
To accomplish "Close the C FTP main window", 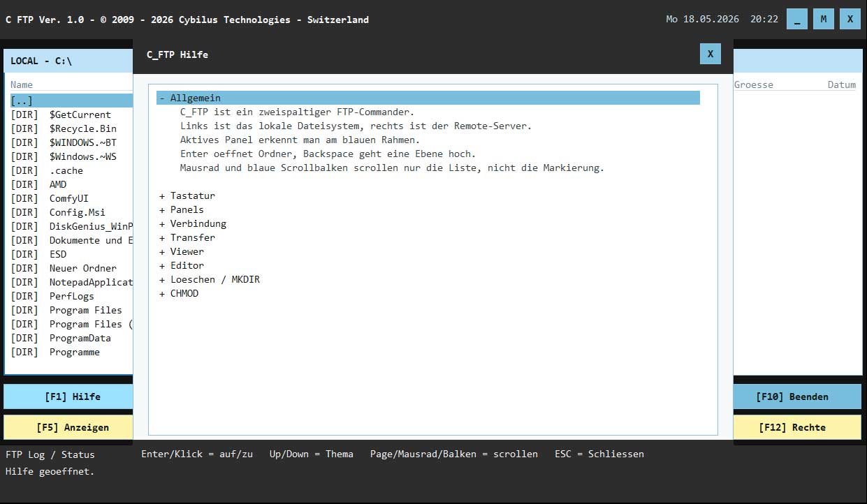I will 850,19.
